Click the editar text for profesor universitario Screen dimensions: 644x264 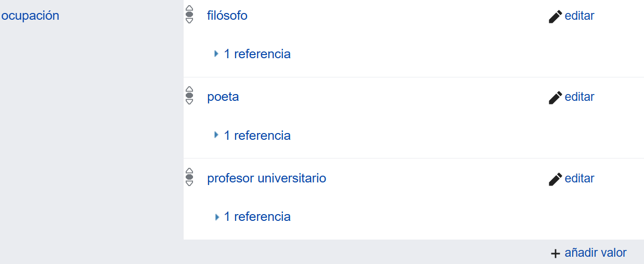[x=579, y=178]
